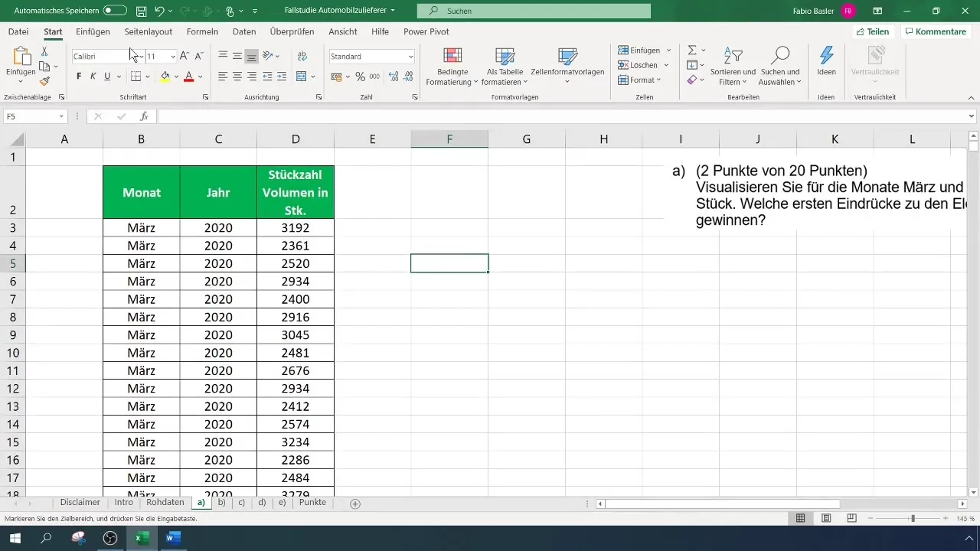Click the Format Painter brush icon
Viewport: 980px width, 551px height.
44,81
